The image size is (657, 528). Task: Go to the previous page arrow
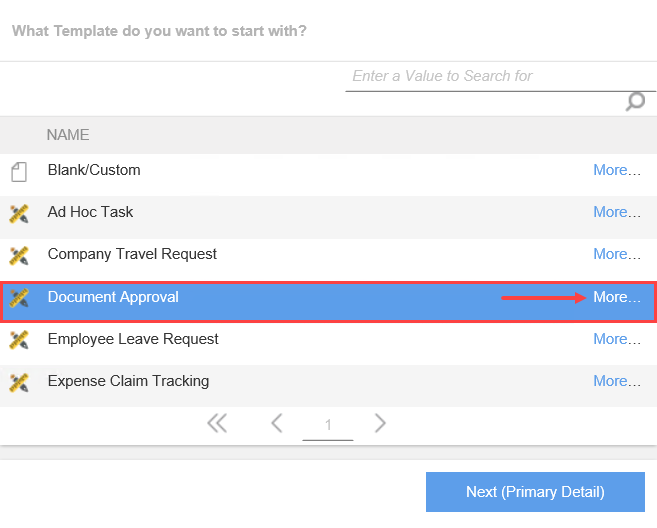[x=277, y=424]
